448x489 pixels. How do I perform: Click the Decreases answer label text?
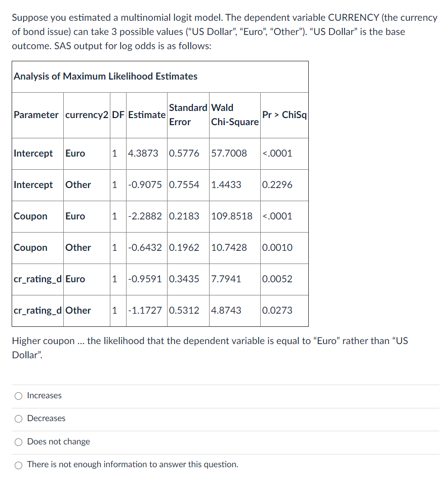(x=47, y=419)
